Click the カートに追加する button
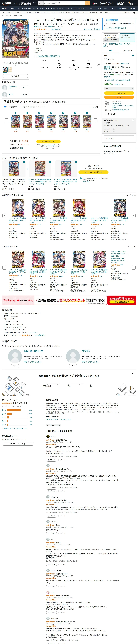The height and width of the screenshot is (644, 138). 119,93
